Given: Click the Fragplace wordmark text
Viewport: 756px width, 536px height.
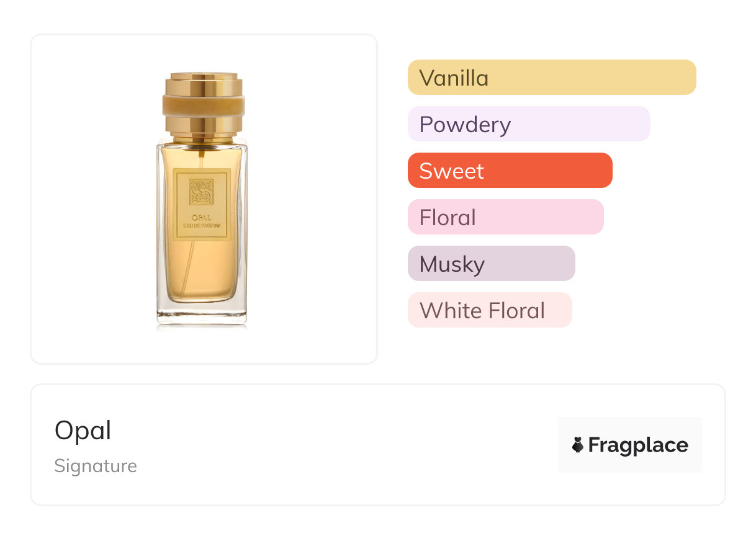Looking at the screenshot, I should (x=637, y=445).
